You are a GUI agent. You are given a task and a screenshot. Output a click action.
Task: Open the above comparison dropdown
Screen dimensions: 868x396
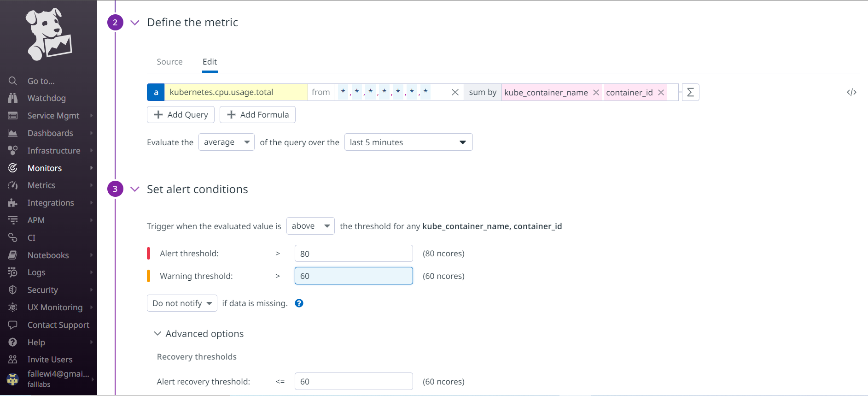[x=310, y=226]
